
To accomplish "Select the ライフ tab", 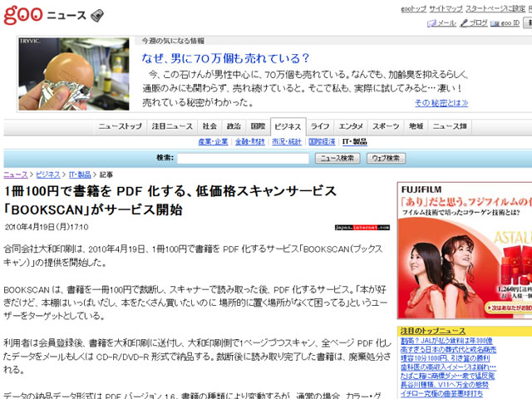I will (x=320, y=126).
